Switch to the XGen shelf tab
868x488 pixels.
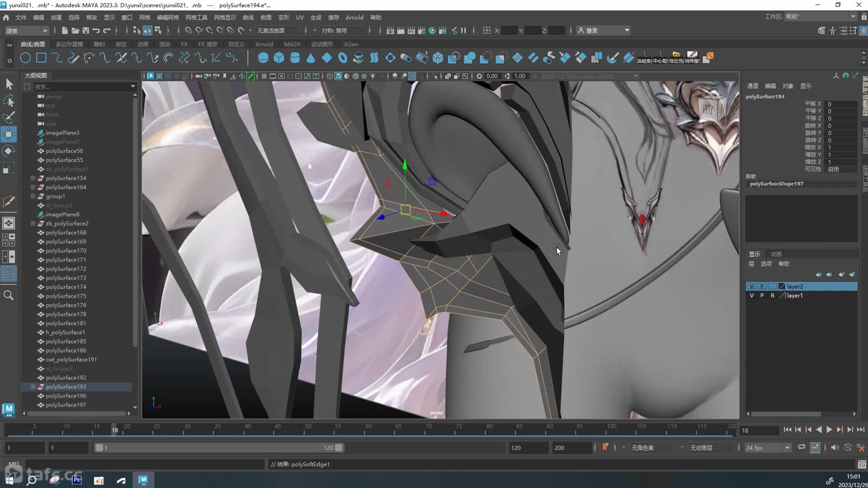pyautogui.click(x=351, y=44)
